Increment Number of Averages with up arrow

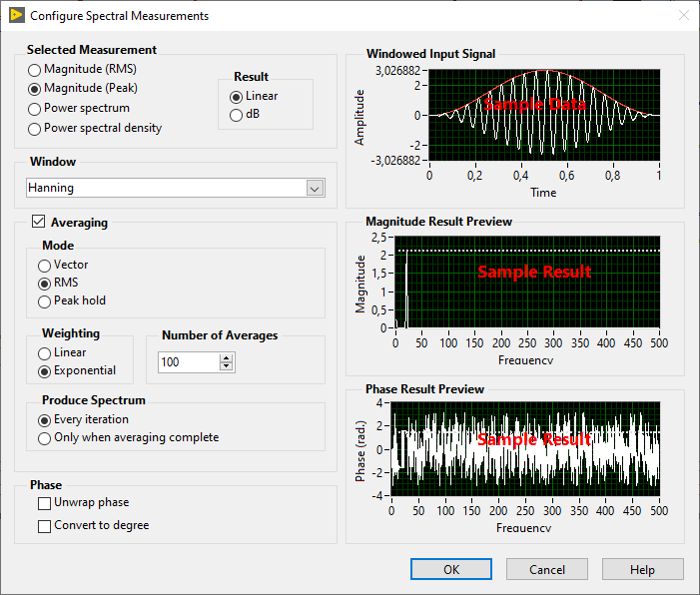227,358
